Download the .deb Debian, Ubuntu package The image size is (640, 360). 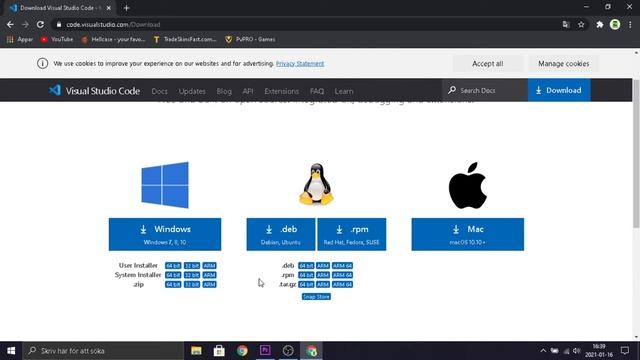pyautogui.click(x=281, y=234)
